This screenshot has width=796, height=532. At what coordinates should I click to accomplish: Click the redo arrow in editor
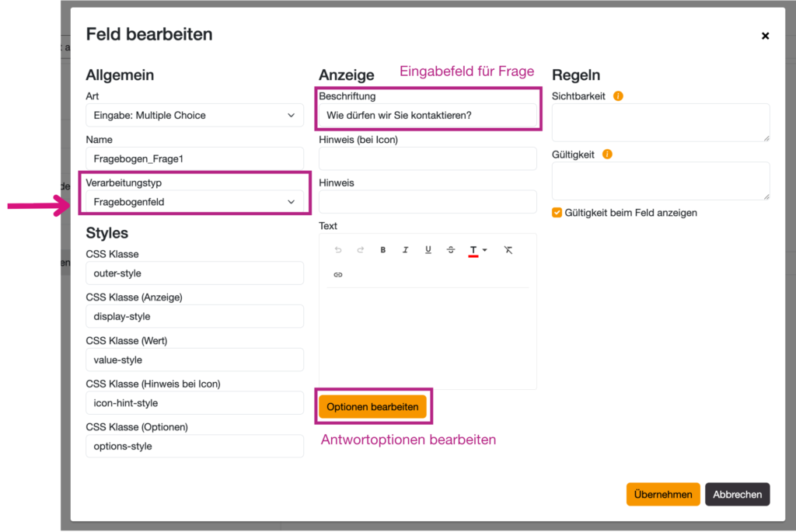pos(361,250)
